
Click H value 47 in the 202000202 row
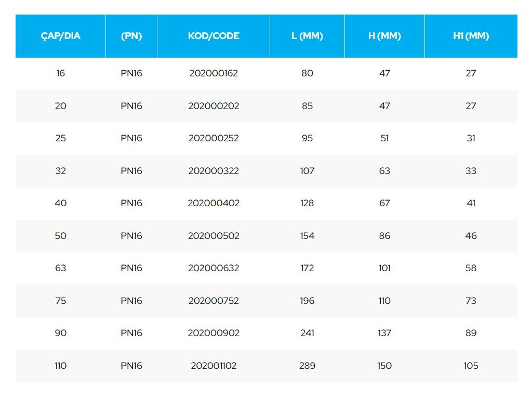pos(384,106)
